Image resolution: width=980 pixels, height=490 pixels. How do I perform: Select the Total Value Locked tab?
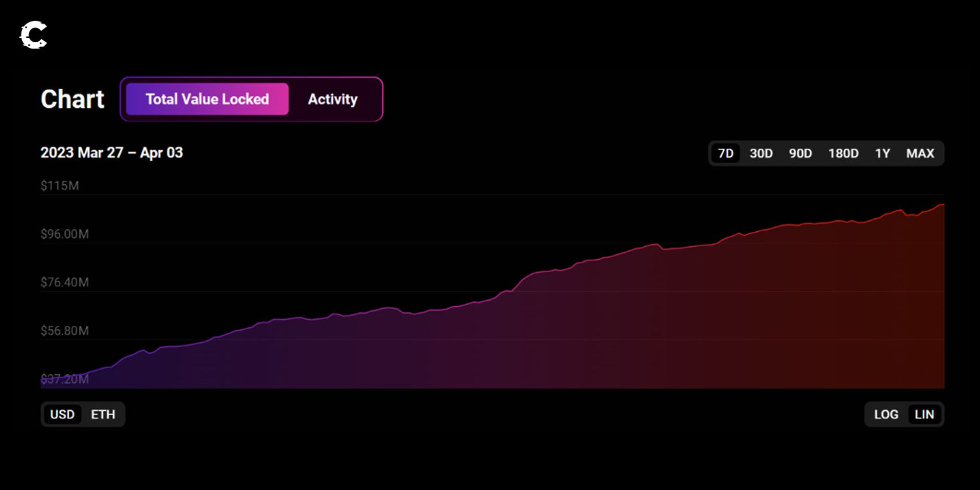(x=207, y=99)
